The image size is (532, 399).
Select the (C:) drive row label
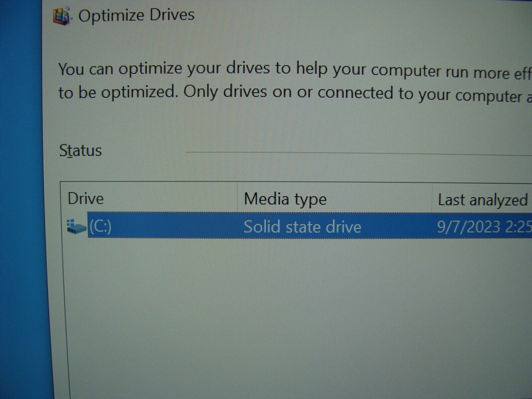[100, 226]
